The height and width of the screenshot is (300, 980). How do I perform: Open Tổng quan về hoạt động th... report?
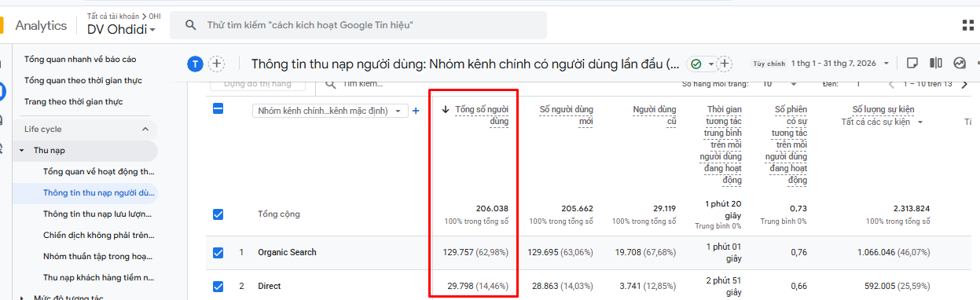click(99, 171)
